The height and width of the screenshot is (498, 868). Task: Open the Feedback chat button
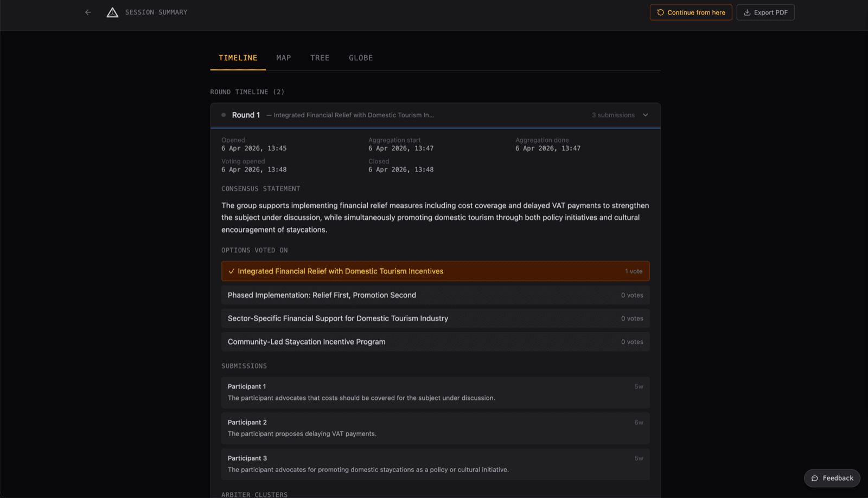tap(832, 478)
